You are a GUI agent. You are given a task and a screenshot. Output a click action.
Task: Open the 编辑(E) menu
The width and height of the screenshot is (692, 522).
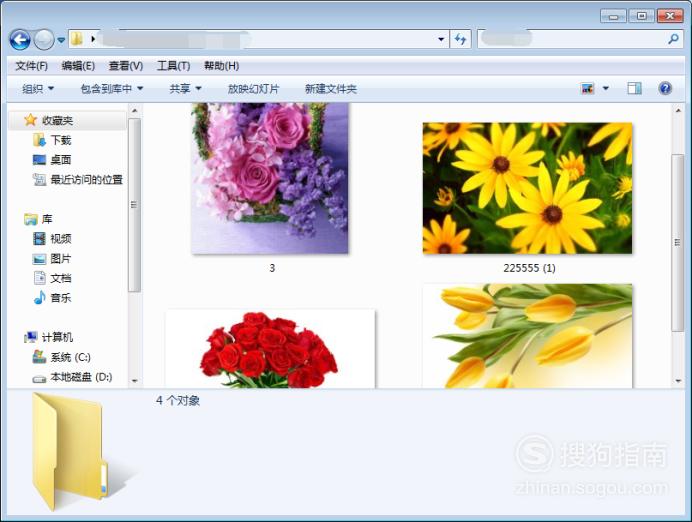coord(78,66)
